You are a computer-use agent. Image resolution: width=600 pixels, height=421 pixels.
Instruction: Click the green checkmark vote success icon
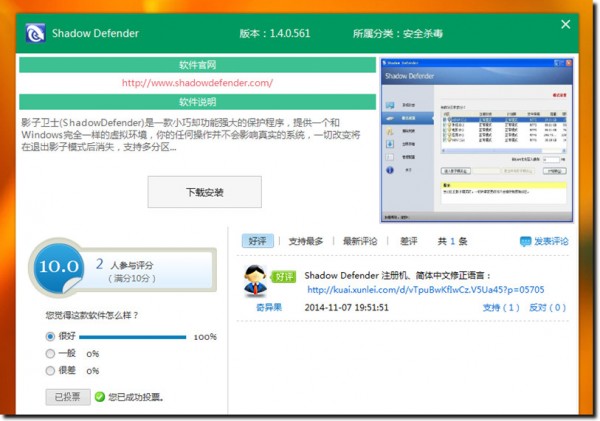(x=99, y=397)
